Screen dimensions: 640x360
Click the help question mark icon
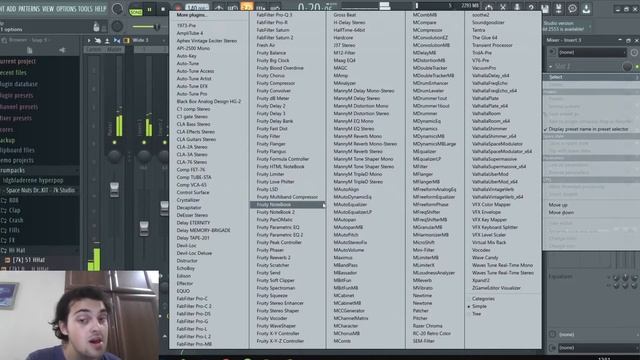531,7
